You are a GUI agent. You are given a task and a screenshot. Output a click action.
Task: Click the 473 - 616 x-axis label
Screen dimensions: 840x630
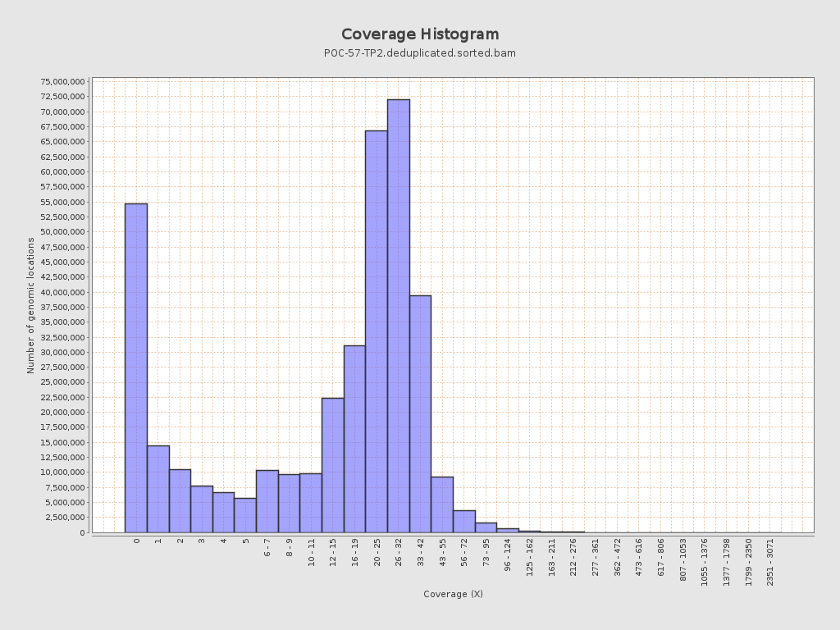tap(639, 557)
